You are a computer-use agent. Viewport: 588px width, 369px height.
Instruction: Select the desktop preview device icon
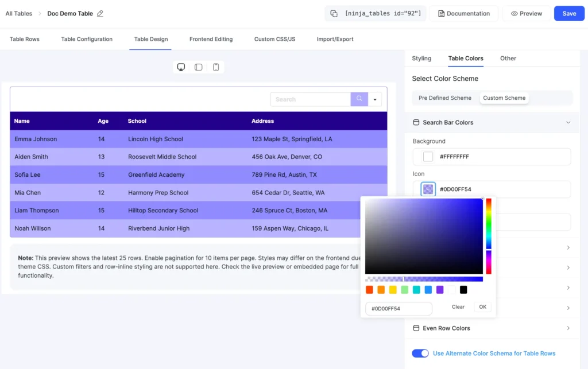[181, 67]
